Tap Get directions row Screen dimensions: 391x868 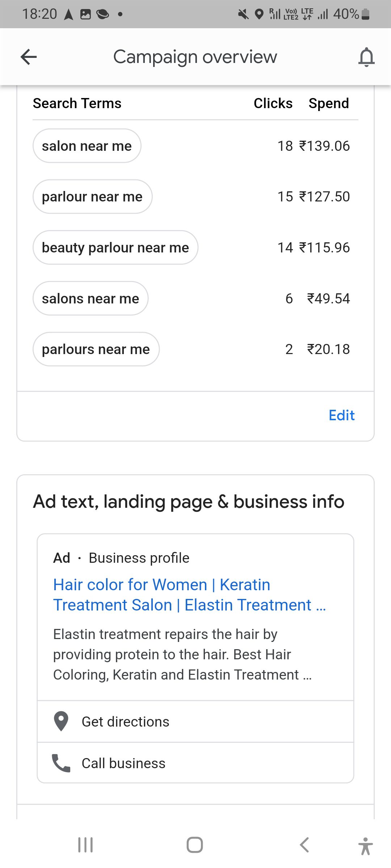pos(195,722)
